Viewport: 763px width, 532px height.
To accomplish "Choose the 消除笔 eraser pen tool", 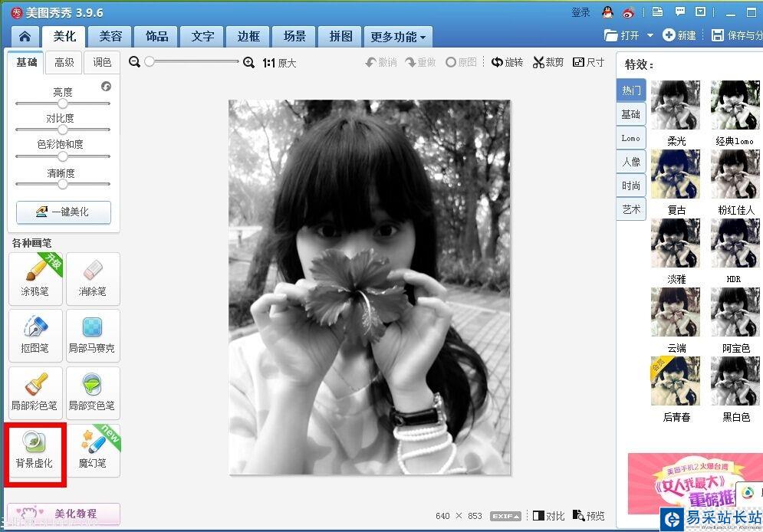I will pos(93,278).
